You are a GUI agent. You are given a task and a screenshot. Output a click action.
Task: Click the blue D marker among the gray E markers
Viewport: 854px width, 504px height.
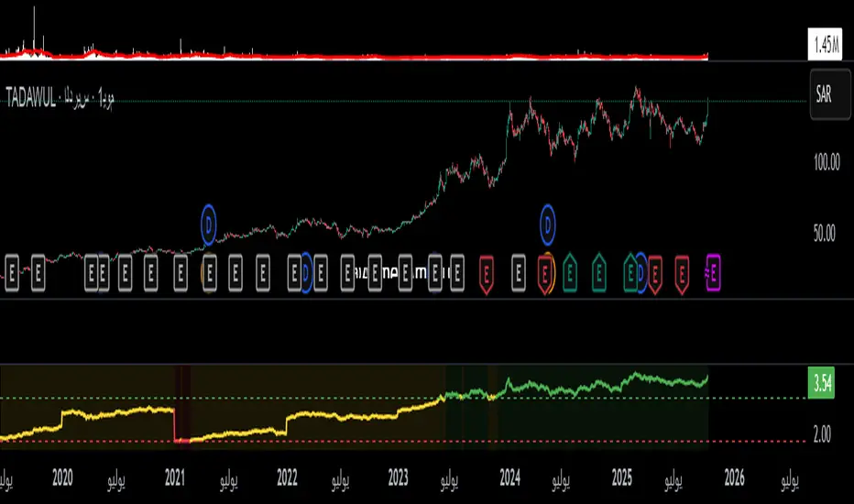306,272
